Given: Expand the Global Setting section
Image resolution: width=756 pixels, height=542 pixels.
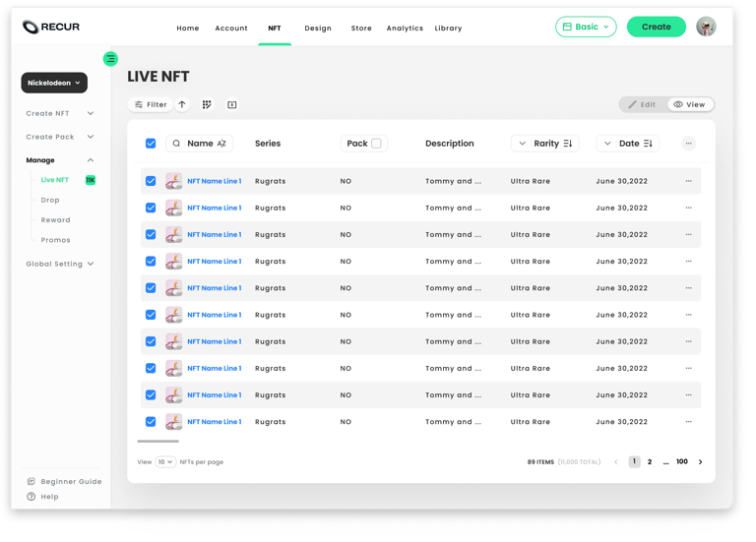Looking at the screenshot, I should [60, 264].
